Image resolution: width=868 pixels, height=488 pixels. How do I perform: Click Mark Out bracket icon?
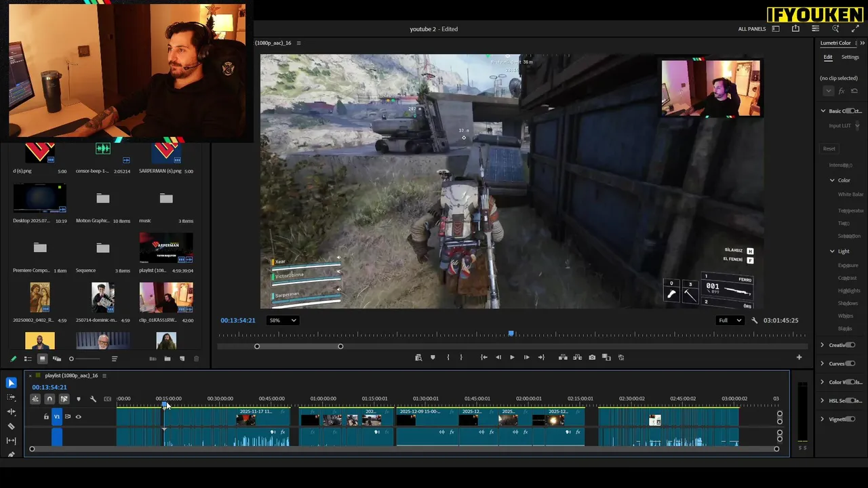[461, 357]
